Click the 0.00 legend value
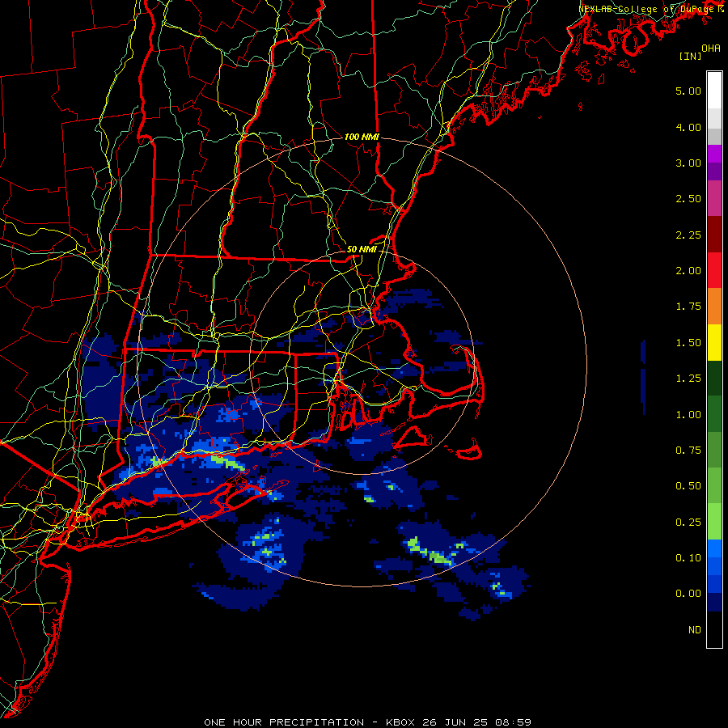This screenshot has height=728, width=728. (x=688, y=594)
